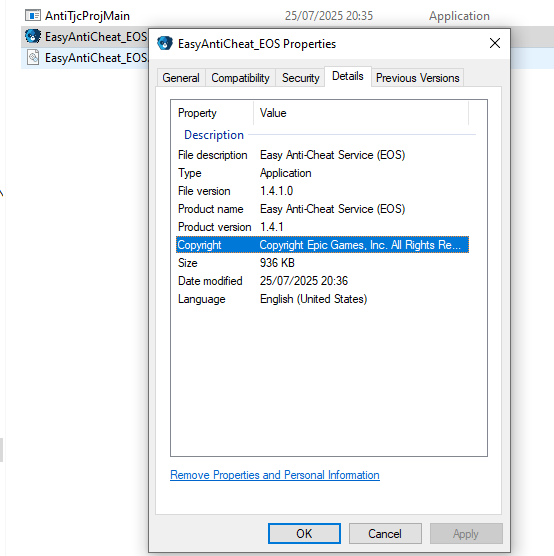Open the Compatibility tab
This screenshot has height=556, width=554.
(x=240, y=78)
